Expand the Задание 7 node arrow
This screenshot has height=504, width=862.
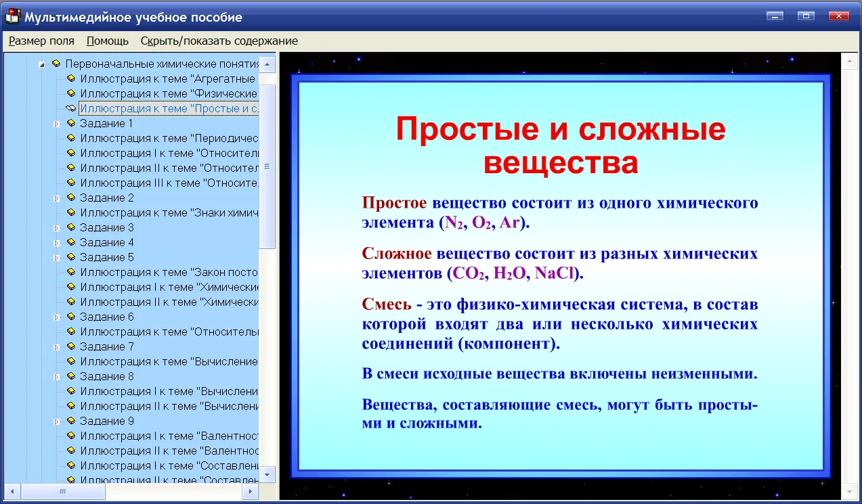tap(57, 347)
